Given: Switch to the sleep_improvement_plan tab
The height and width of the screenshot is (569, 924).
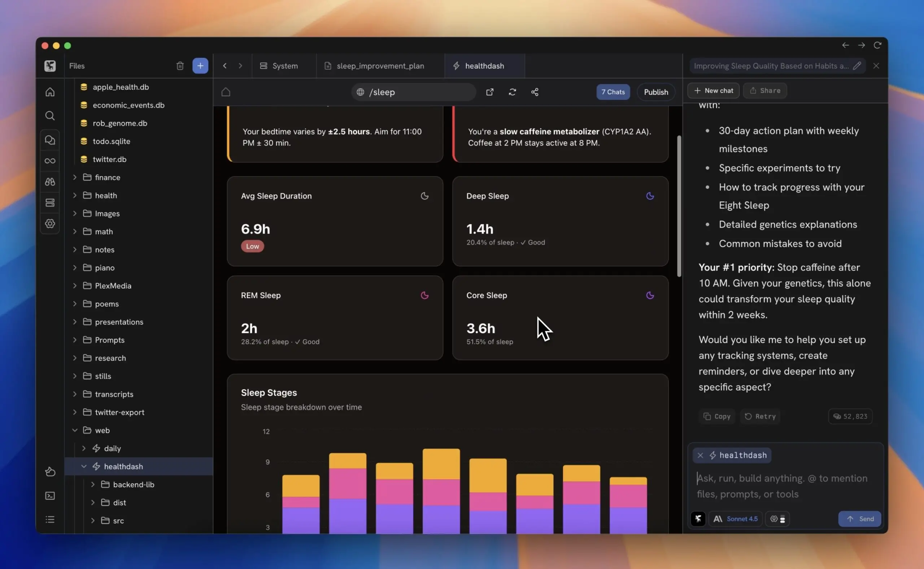Looking at the screenshot, I should pyautogui.click(x=380, y=66).
